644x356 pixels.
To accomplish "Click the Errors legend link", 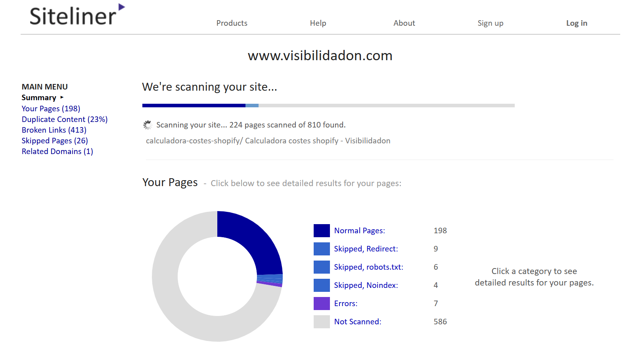I will tap(346, 303).
